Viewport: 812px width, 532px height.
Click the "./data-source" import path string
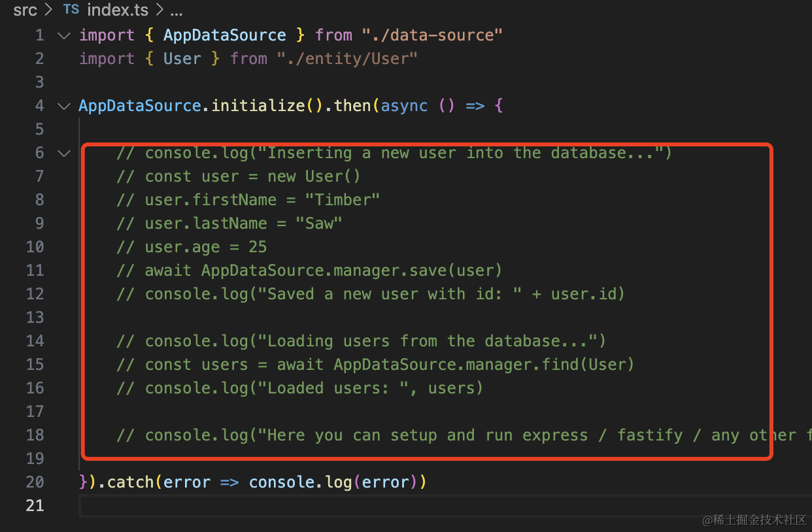(431, 35)
